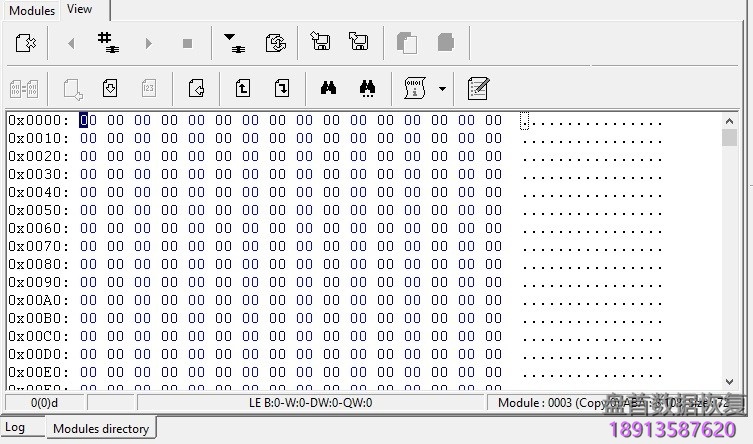The width and height of the screenshot is (753, 444).
Task: Switch to the Modules tab
Action: click(32, 10)
